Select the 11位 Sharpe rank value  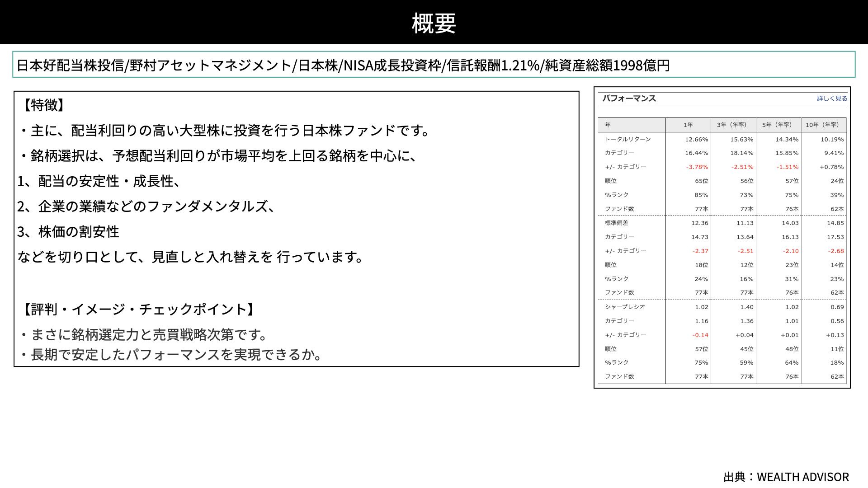pos(837,349)
